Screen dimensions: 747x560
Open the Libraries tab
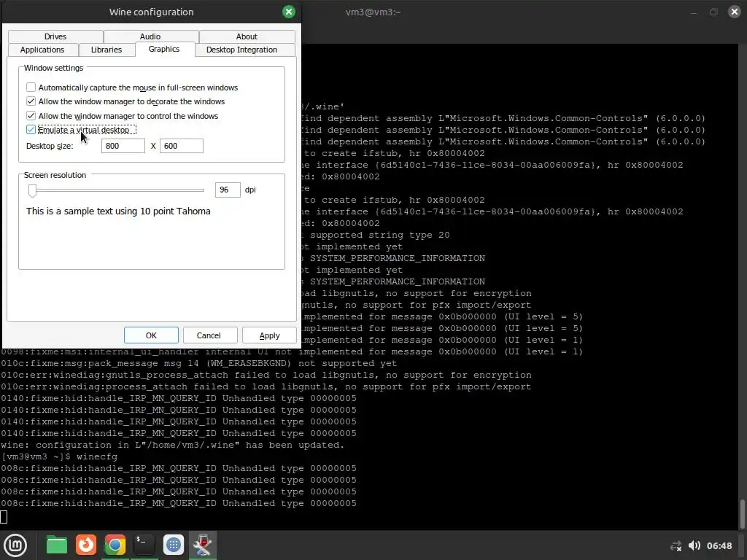(107, 50)
